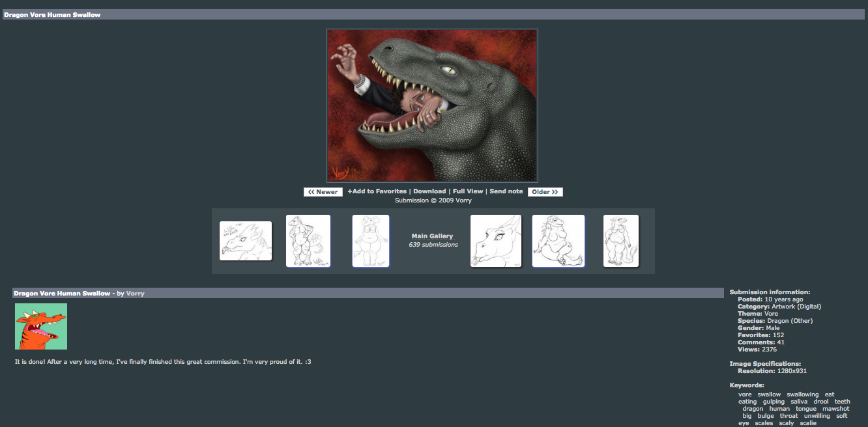Add this submission to Favorites

pos(377,191)
